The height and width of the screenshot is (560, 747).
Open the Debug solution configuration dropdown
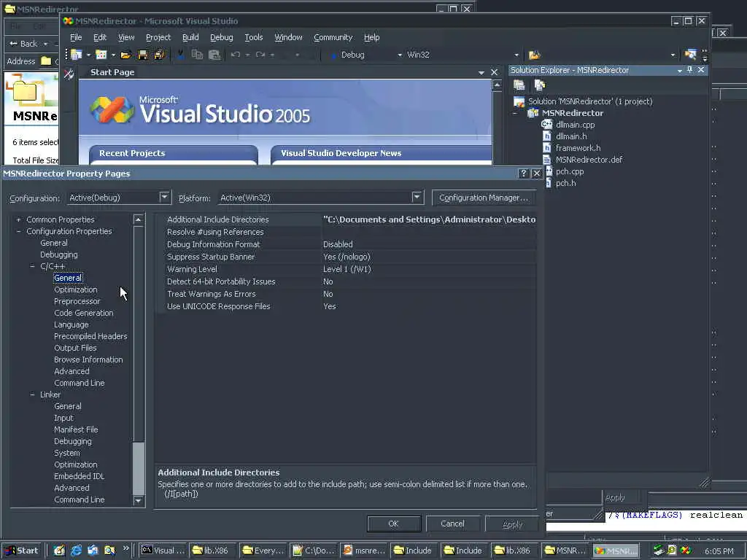pos(399,55)
